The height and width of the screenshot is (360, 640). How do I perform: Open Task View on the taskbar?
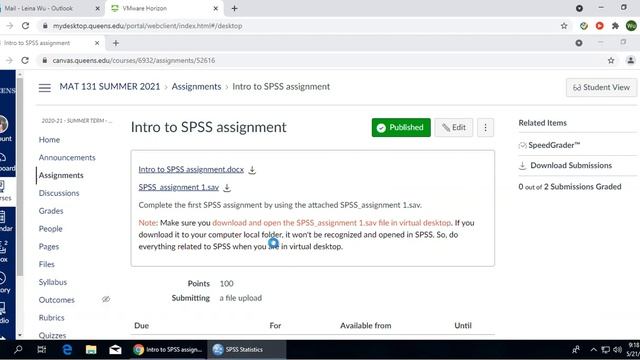coord(42,350)
